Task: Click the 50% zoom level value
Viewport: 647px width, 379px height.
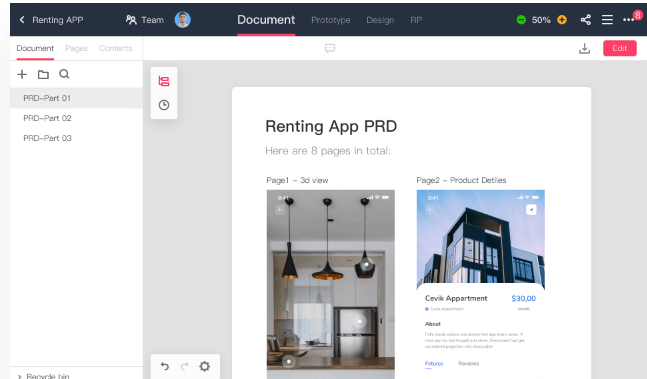Action: pos(541,20)
